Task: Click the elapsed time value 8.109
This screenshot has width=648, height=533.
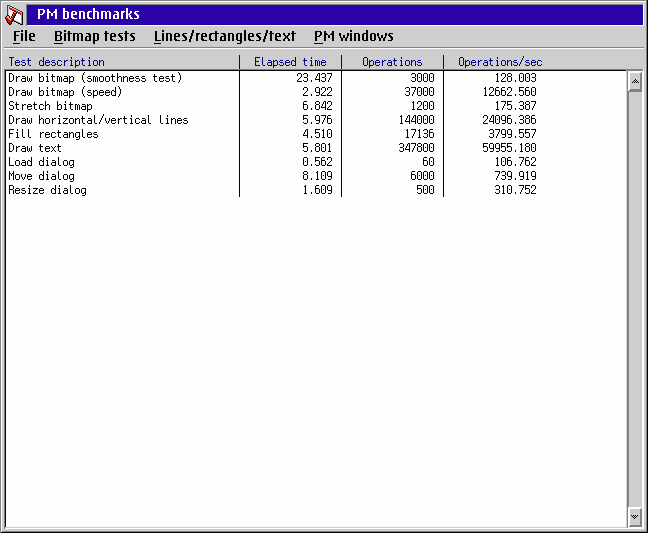Action: tap(317, 176)
